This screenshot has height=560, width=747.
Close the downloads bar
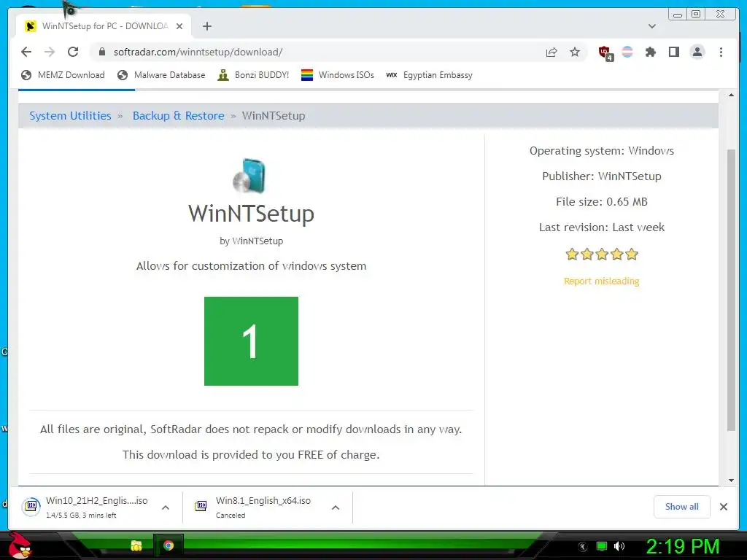724,507
